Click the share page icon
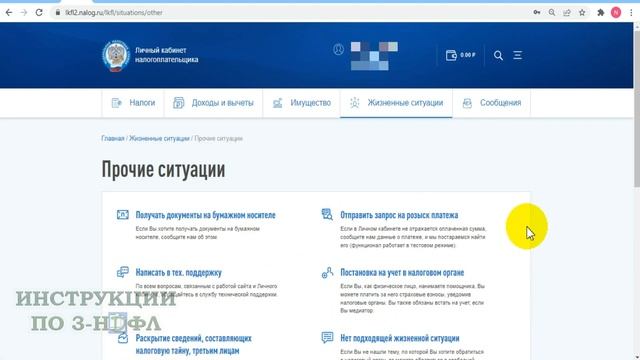This screenshot has width=640, height=360. 567,13
